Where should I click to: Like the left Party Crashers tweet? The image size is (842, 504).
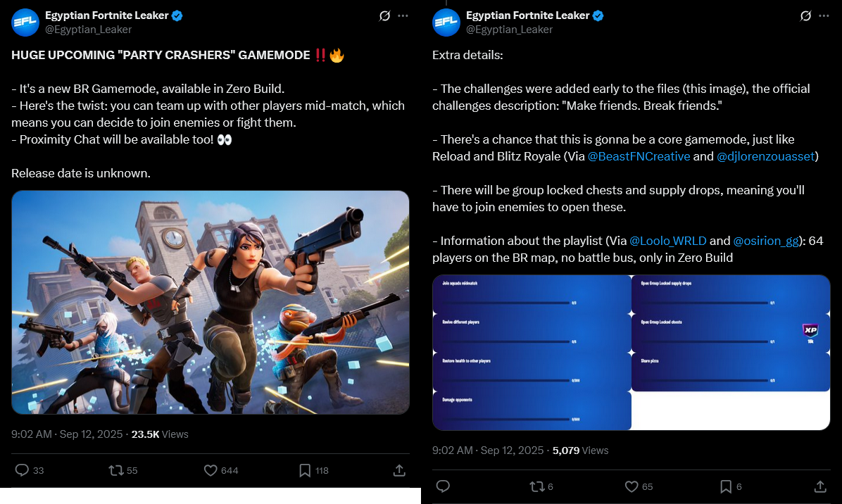[210, 471]
